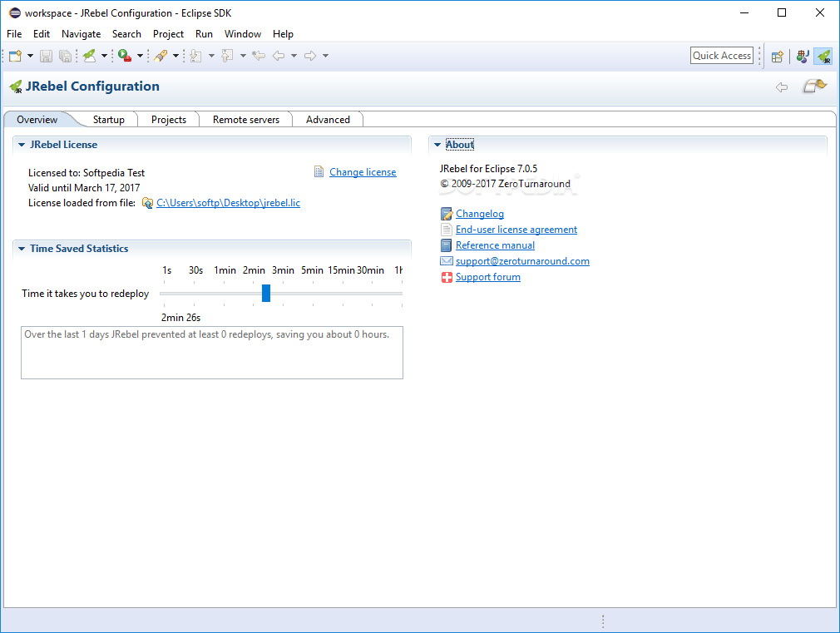Open the Search menu
The image size is (840, 633).
[x=126, y=34]
